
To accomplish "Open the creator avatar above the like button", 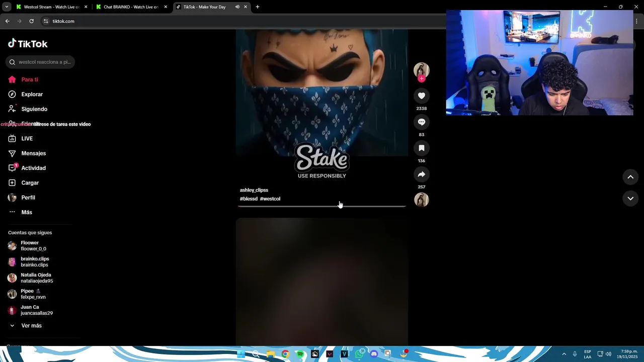I will (x=422, y=70).
